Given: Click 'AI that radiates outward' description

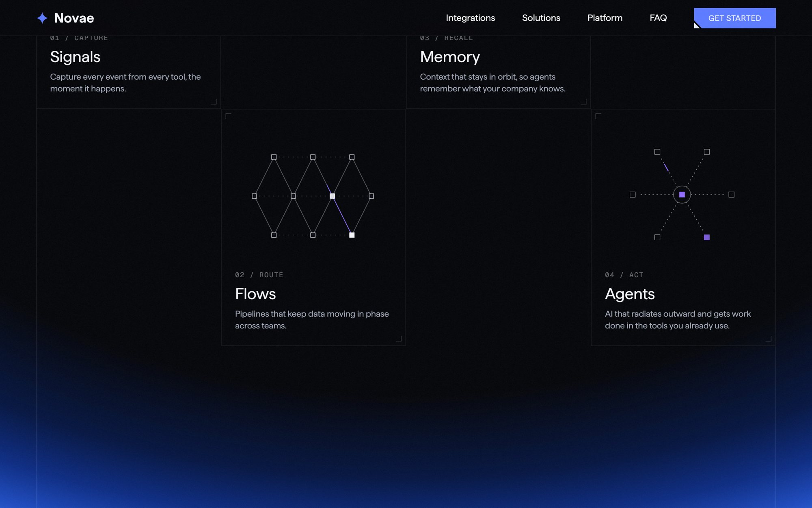Looking at the screenshot, I should [x=678, y=320].
